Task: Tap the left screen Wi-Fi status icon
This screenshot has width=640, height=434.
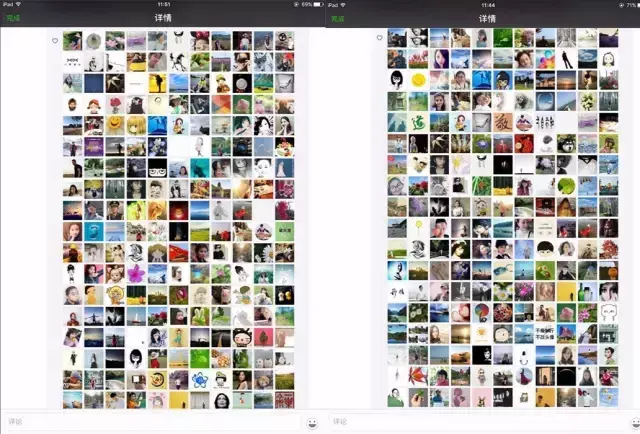Action: tap(18, 4)
